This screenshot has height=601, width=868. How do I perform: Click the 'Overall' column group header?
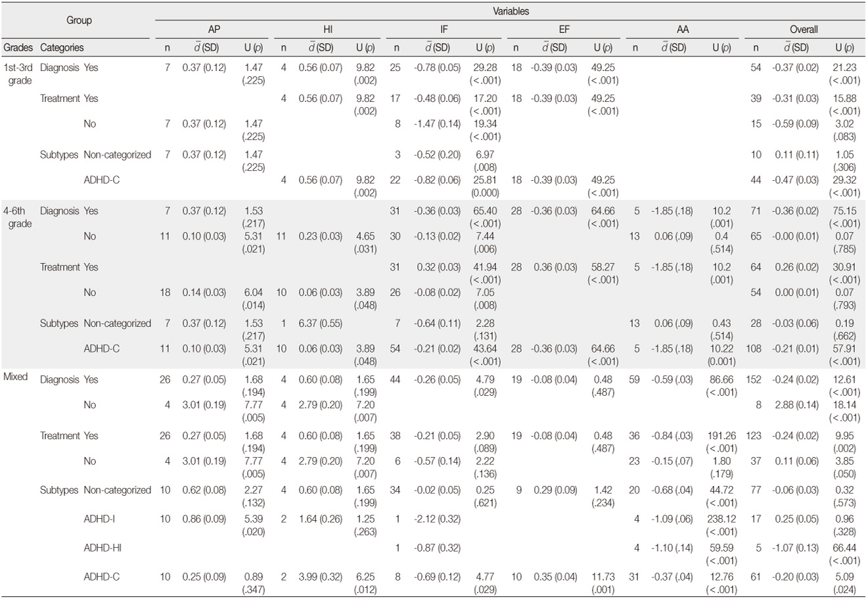804,30
